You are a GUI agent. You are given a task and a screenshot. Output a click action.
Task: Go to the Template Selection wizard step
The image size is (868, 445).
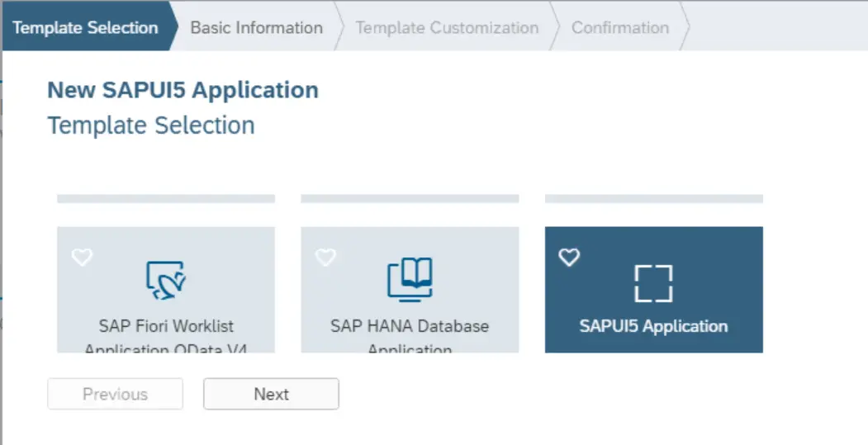pyautogui.click(x=85, y=27)
